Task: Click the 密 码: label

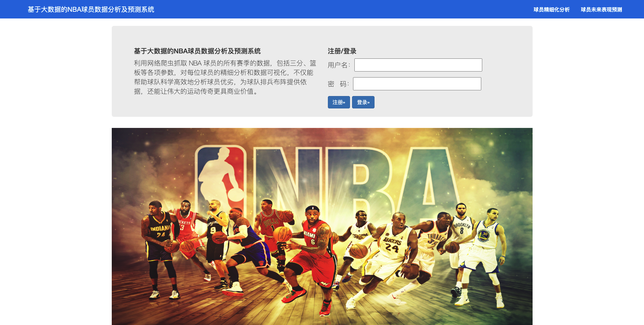Action: (x=338, y=84)
